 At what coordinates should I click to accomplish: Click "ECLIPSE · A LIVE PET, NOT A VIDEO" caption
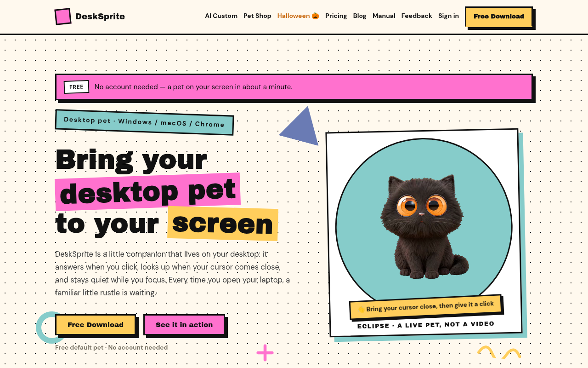click(x=426, y=325)
